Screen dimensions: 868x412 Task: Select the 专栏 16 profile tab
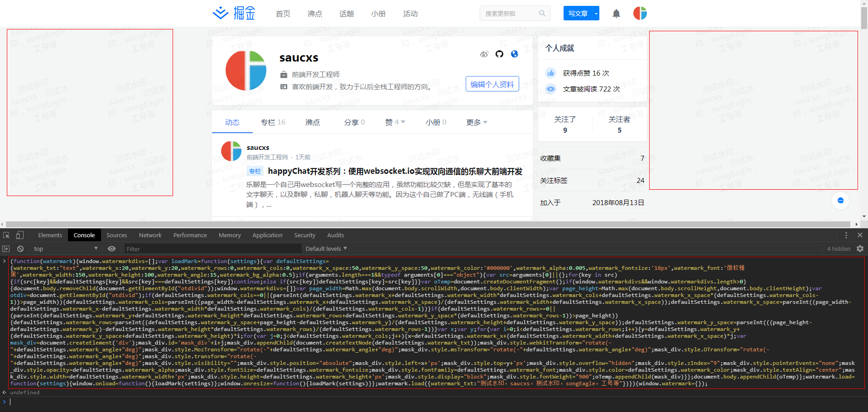(x=273, y=122)
